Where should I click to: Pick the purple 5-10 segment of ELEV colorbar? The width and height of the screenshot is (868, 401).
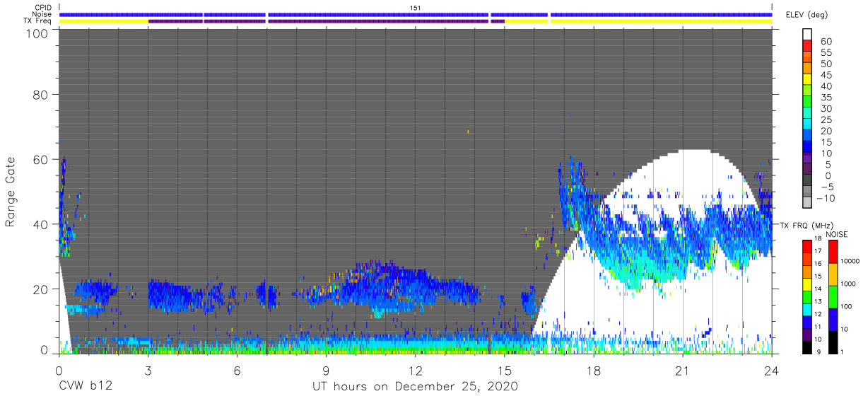tap(809, 158)
